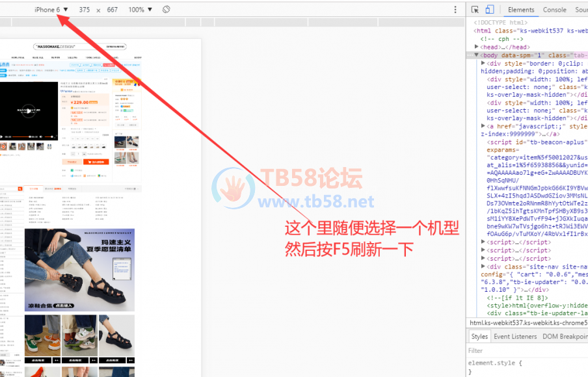Select the last gallery thumbnail of shoes on white
The width and height of the screenshot is (588, 377).
(49, 146)
